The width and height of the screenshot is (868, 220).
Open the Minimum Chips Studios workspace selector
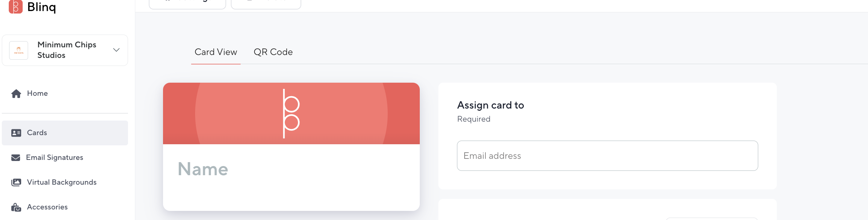click(x=65, y=50)
